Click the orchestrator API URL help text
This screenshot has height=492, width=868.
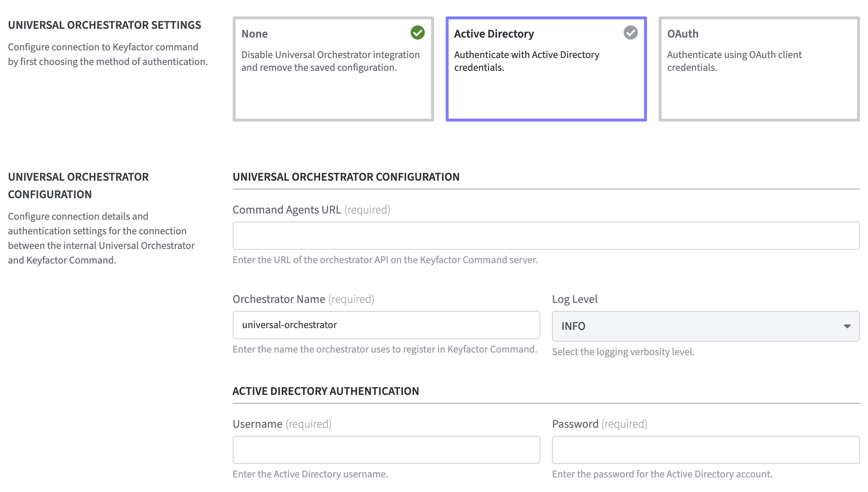[x=385, y=260]
